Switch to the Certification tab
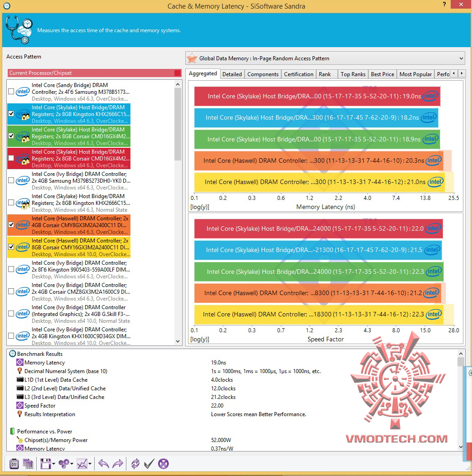The width and height of the screenshot is (472, 476). [299, 74]
